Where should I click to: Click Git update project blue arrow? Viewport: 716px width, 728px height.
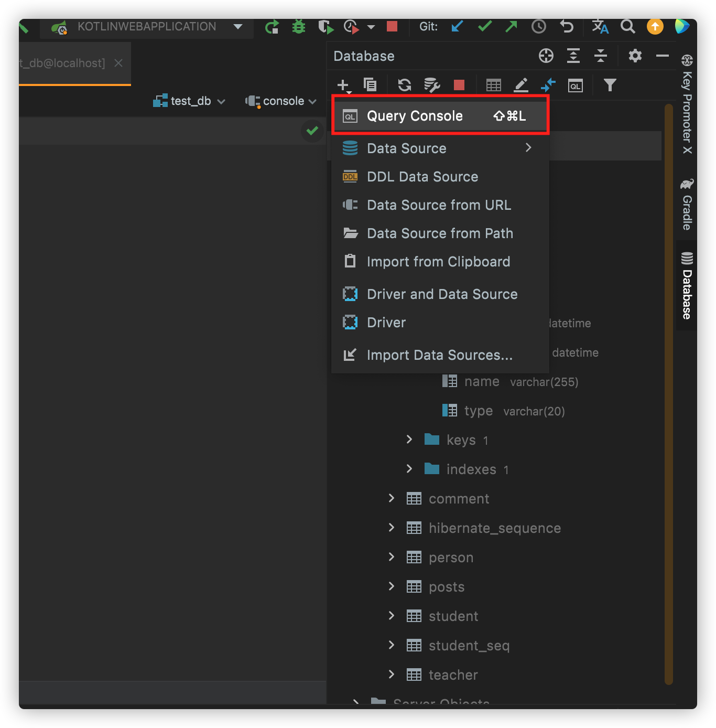pyautogui.click(x=457, y=26)
